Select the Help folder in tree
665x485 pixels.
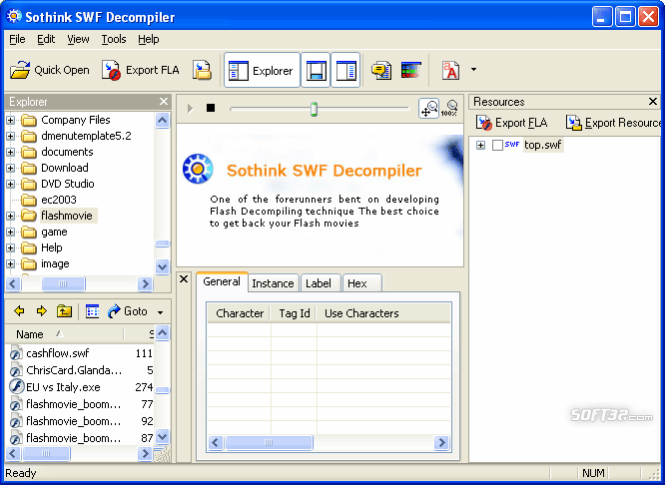point(52,248)
